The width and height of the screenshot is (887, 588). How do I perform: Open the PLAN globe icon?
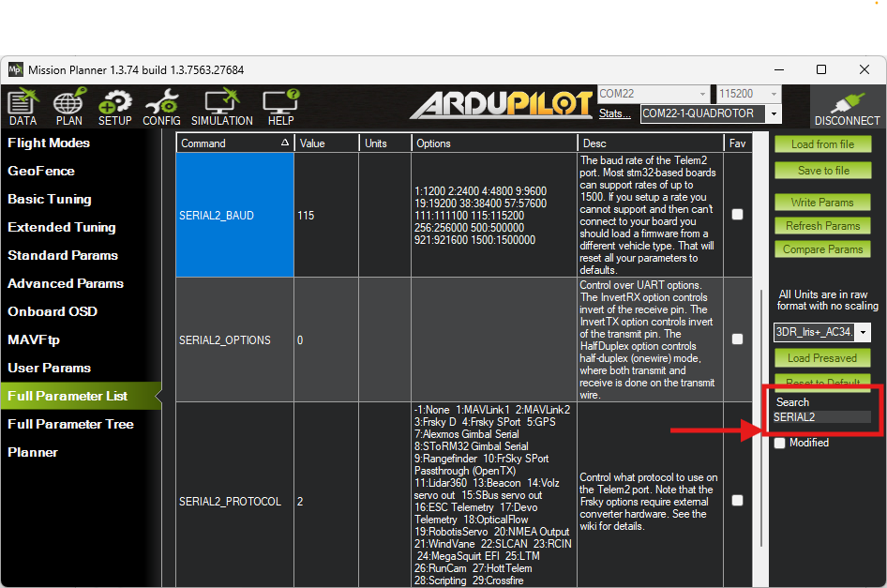tap(68, 107)
